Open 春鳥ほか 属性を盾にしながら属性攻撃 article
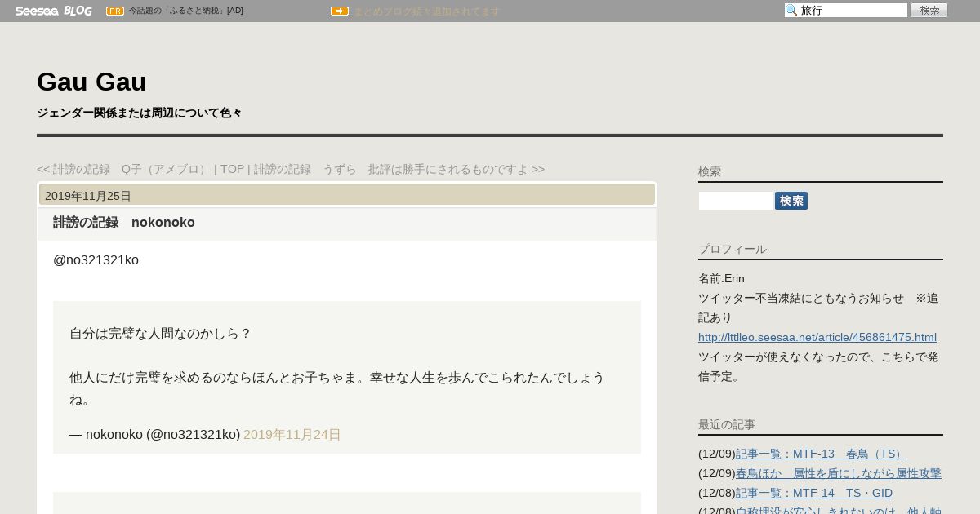The width and height of the screenshot is (980, 514). [839, 473]
